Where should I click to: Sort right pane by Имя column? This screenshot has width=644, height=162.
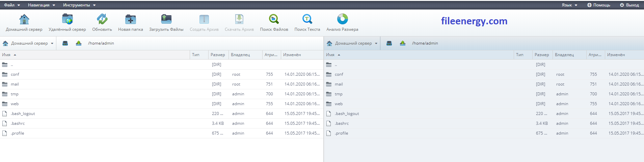tap(419, 55)
